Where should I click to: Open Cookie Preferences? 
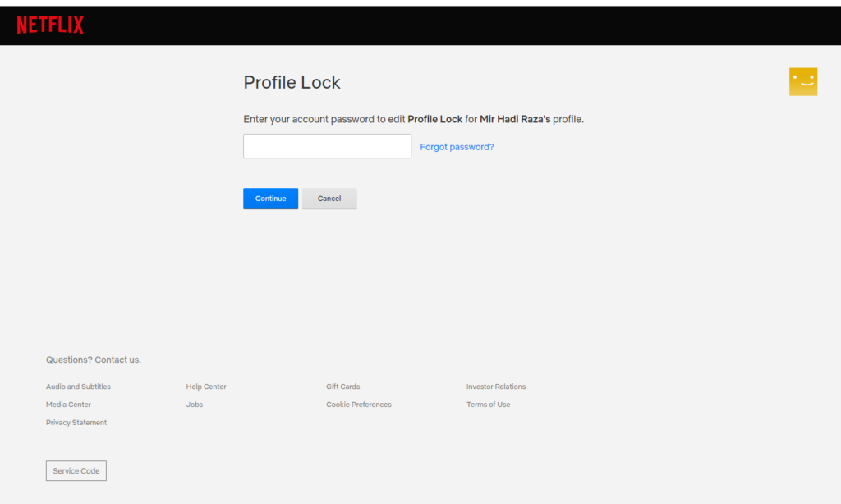[359, 405]
